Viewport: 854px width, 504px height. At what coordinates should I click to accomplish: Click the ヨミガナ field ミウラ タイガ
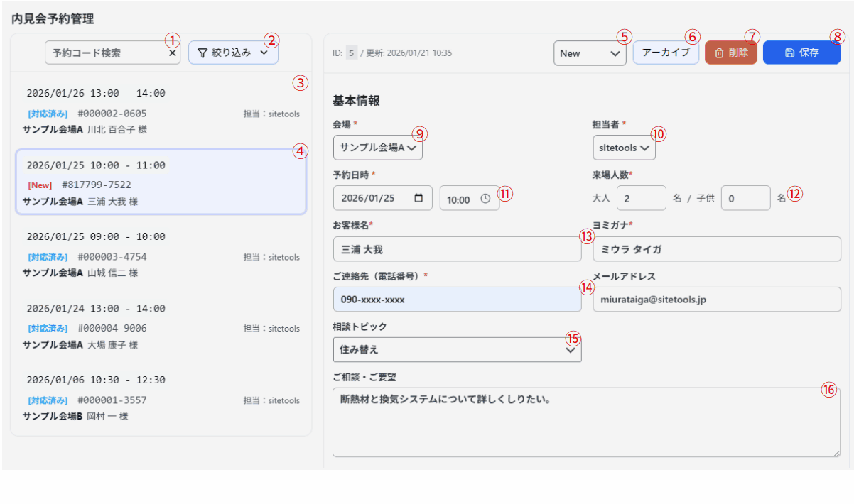(717, 249)
